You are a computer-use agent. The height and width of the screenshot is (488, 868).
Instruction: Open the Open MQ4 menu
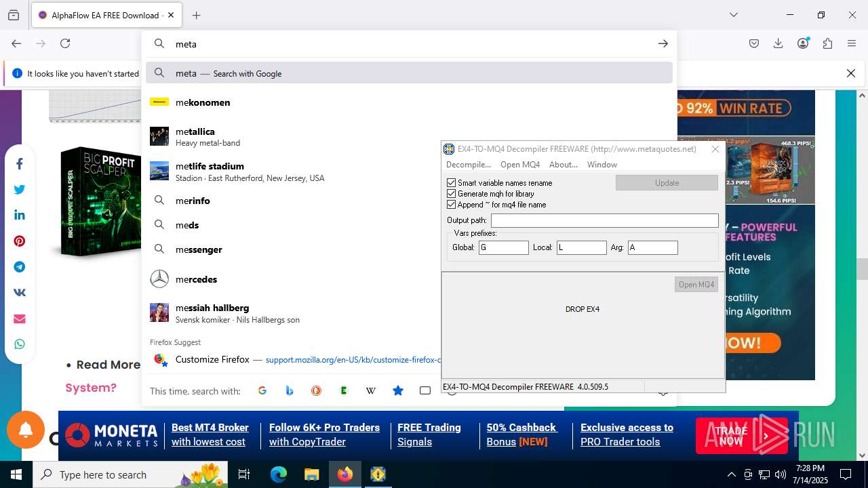[x=520, y=165]
